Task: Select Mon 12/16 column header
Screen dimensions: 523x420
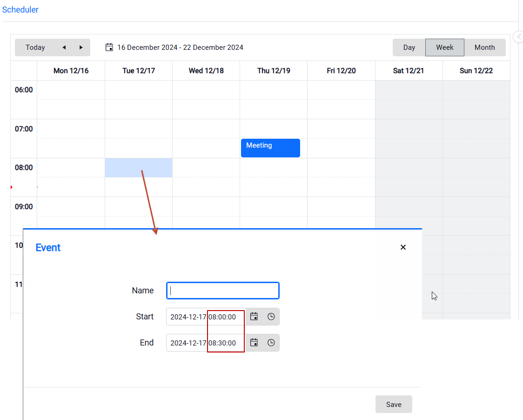Action: click(71, 71)
